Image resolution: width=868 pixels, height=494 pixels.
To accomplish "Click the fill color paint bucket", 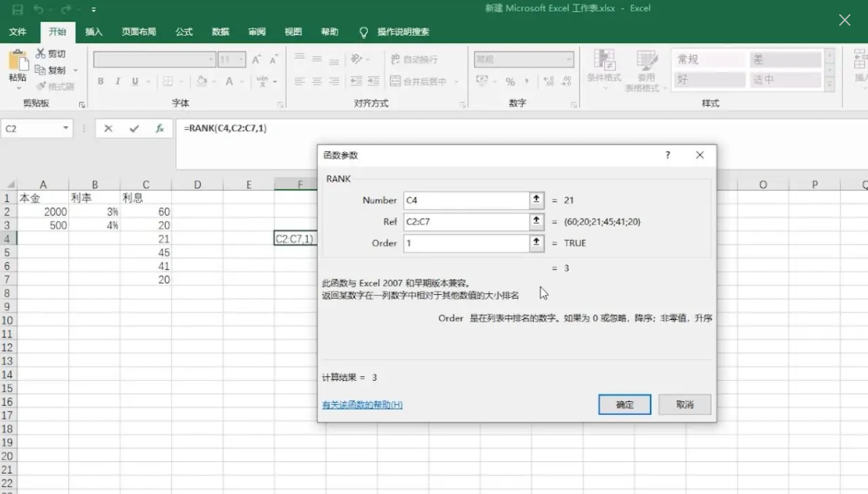I will (x=201, y=81).
